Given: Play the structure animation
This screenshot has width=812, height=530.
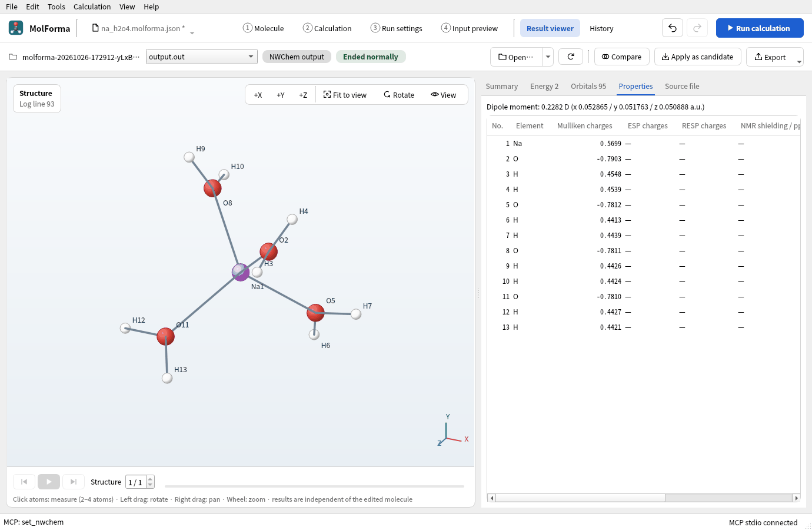Looking at the screenshot, I should coord(49,482).
